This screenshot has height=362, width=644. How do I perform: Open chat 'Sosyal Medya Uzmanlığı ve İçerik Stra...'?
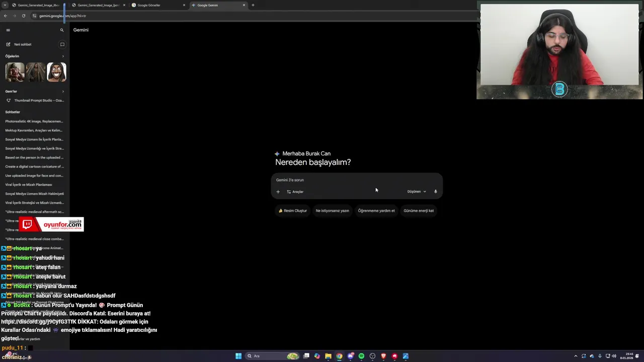34,148
